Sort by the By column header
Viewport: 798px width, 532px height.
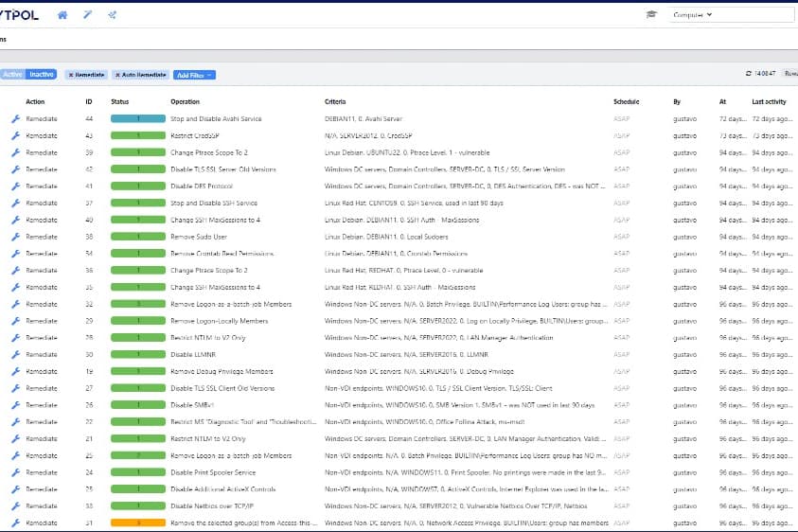(677, 102)
